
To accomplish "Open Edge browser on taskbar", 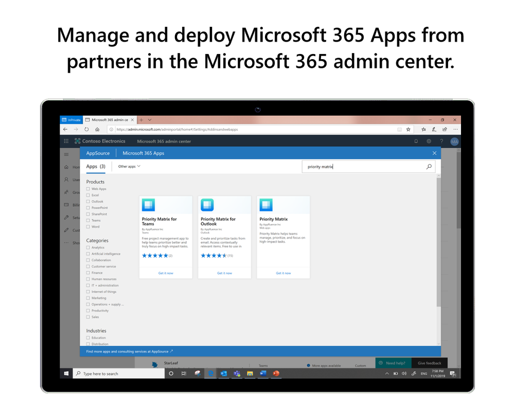I will (x=211, y=374).
